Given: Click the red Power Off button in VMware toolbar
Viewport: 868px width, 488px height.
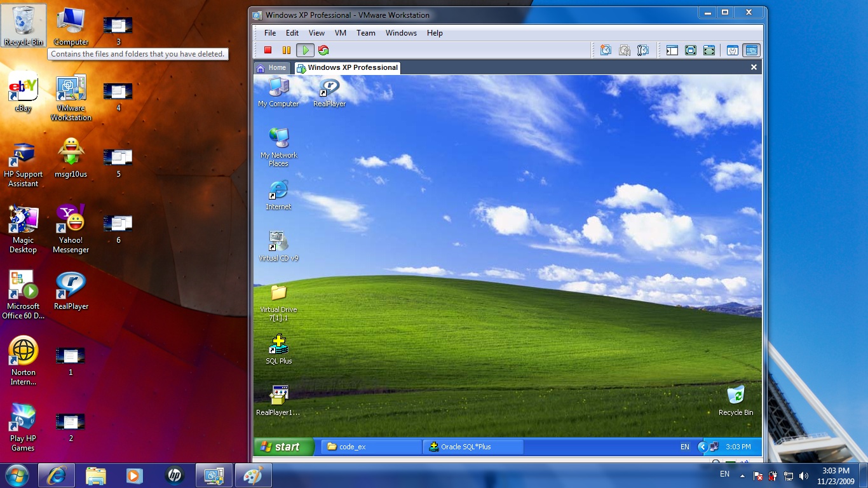Looking at the screenshot, I should 268,50.
